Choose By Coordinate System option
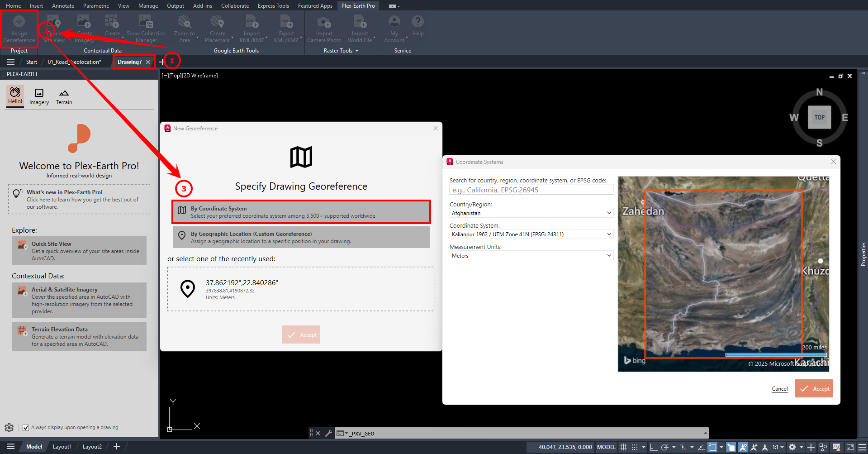 point(301,212)
